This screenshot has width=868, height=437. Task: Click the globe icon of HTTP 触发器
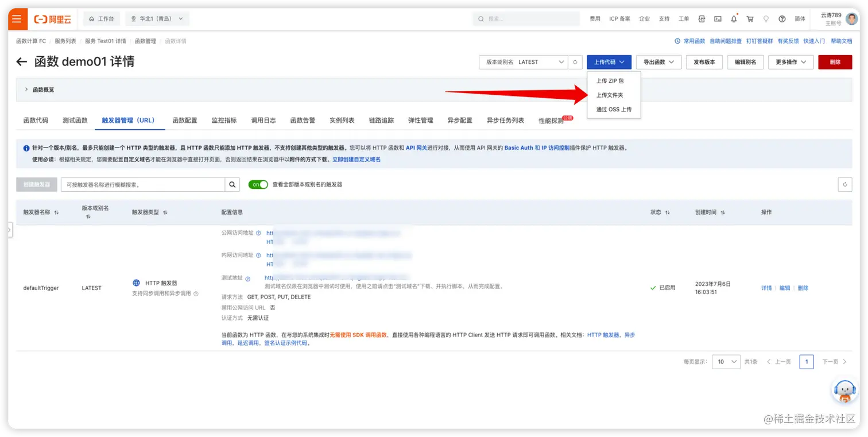[136, 283]
